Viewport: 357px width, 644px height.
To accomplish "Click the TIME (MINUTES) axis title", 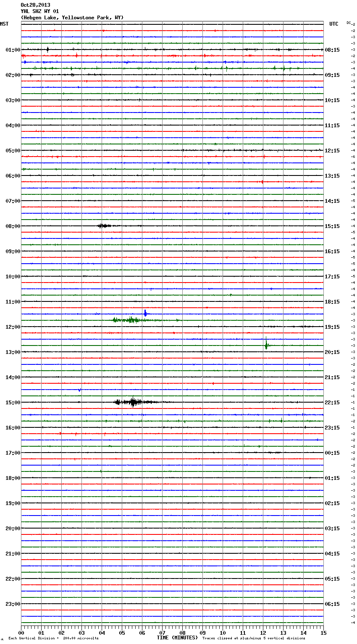I will 177,637.
